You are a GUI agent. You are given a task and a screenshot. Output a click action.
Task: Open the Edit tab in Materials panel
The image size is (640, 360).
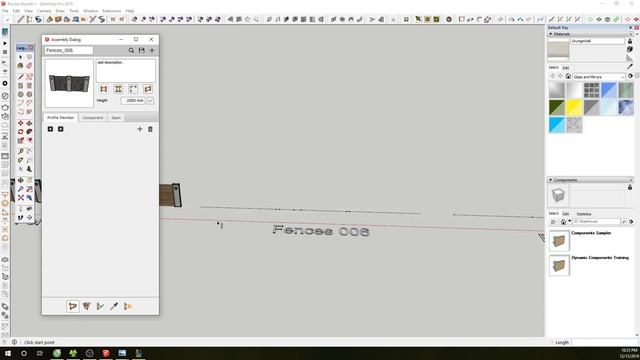566,68
